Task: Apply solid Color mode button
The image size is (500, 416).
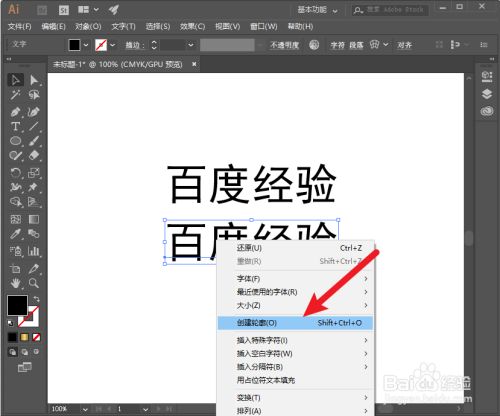Action: (12, 337)
